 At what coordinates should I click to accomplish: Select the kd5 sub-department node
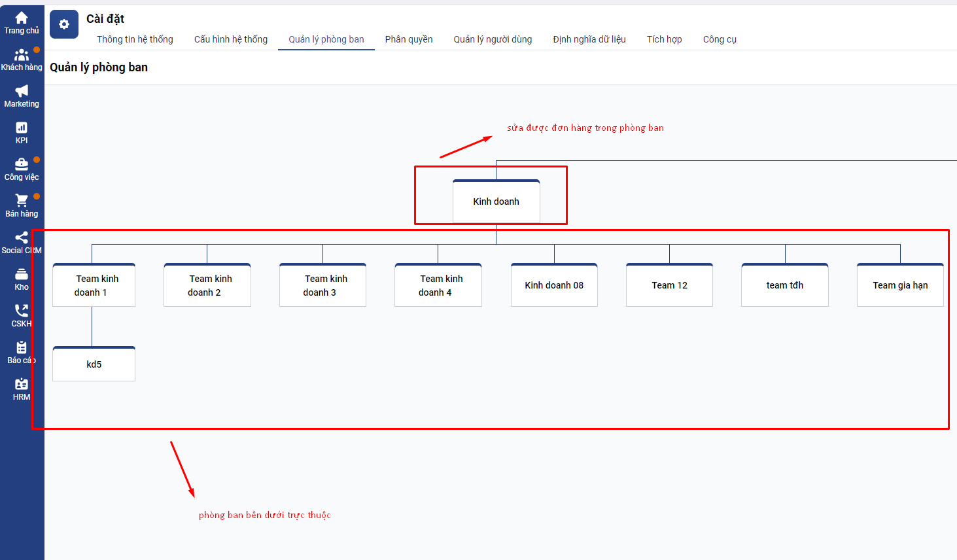(x=94, y=364)
